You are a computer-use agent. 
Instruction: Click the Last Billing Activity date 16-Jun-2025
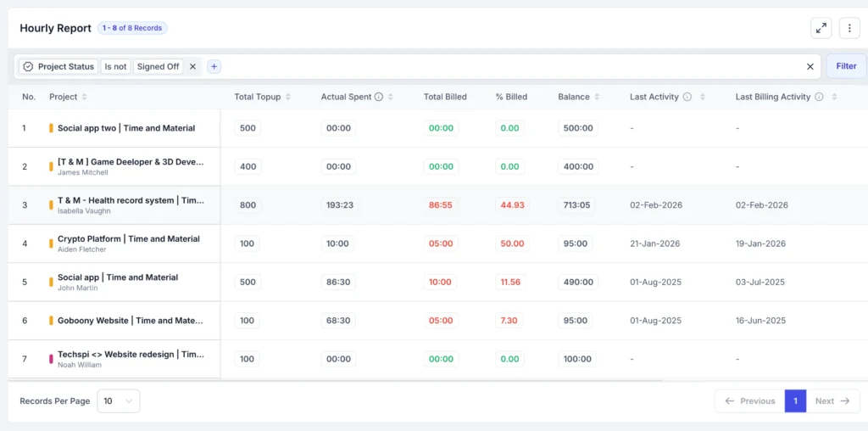pyautogui.click(x=761, y=320)
